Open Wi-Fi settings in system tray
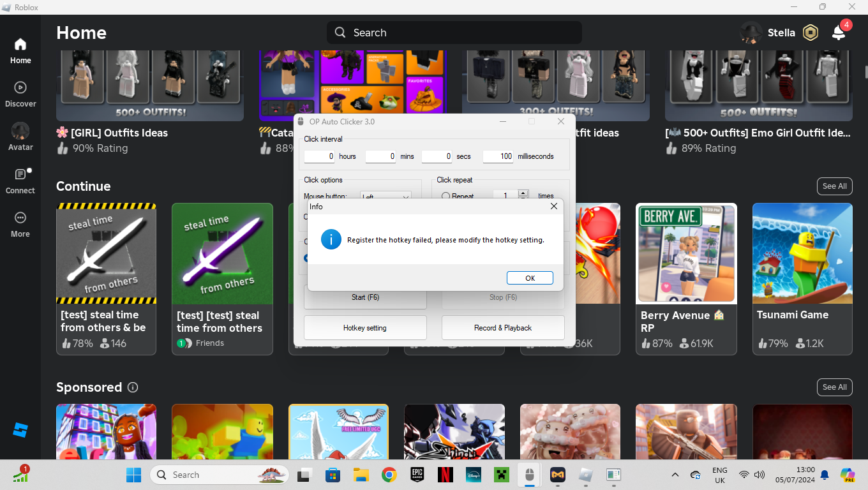The image size is (868, 490). pyautogui.click(x=744, y=475)
